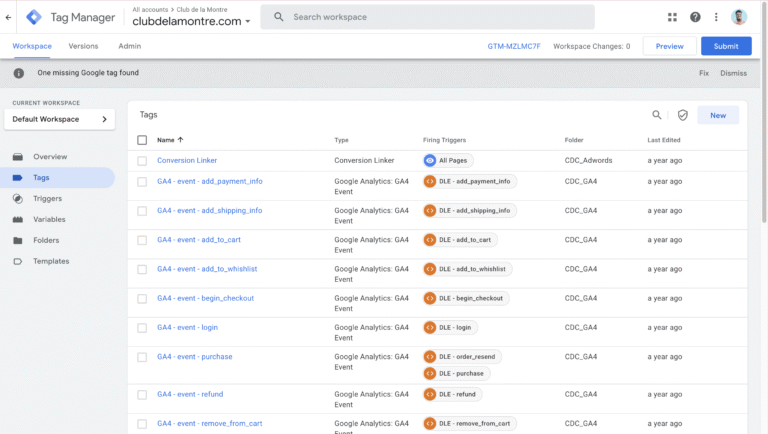Go to Triggers in the sidebar

tap(47, 198)
